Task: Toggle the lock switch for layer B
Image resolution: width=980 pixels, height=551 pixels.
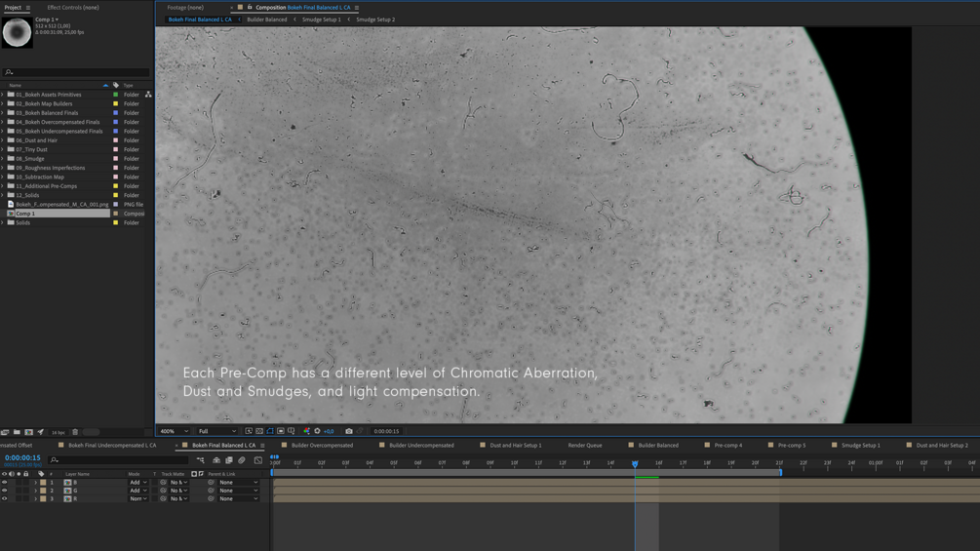Action: click(25, 483)
